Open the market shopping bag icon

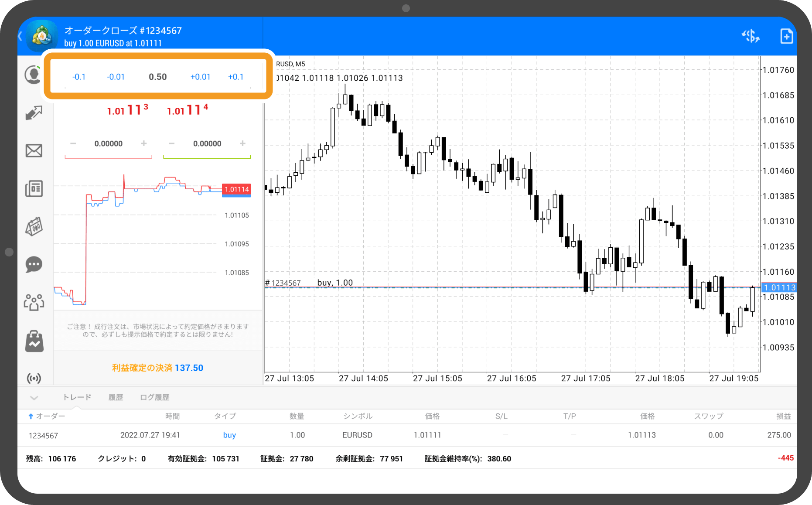pyautogui.click(x=34, y=341)
